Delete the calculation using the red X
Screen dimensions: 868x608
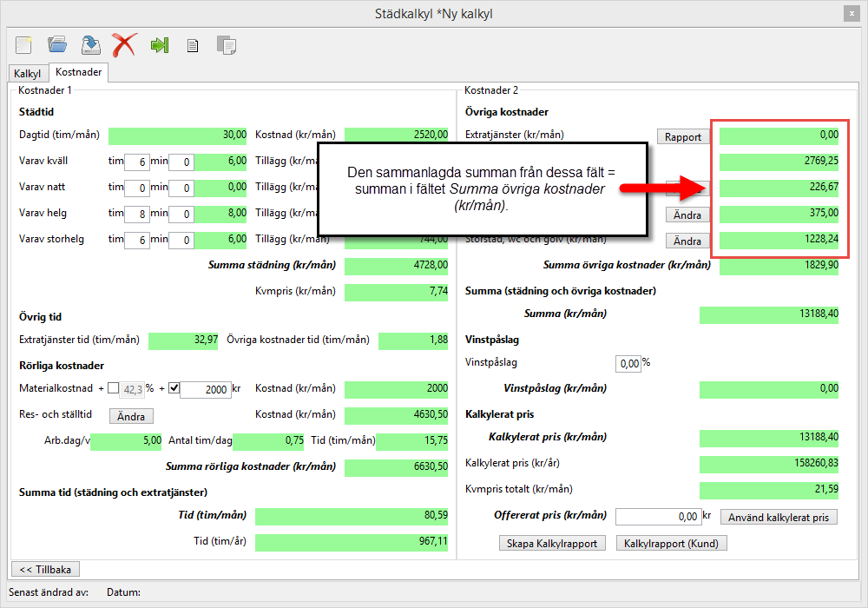pos(124,45)
